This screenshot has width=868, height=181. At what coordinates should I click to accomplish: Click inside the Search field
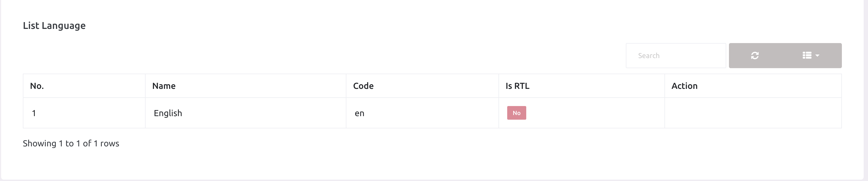click(x=676, y=55)
